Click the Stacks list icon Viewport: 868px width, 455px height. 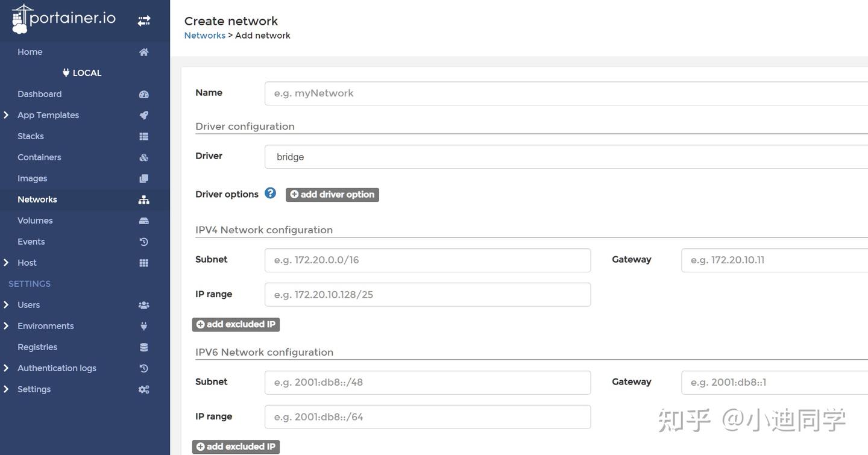pyautogui.click(x=143, y=136)
